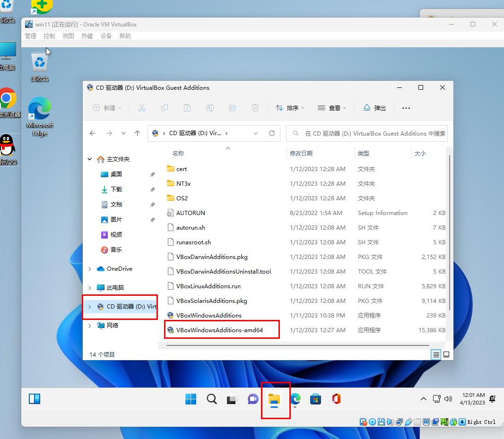Switch to details view layout icon
The height and width of the screenshot is (439, 504).
(436, 354)
